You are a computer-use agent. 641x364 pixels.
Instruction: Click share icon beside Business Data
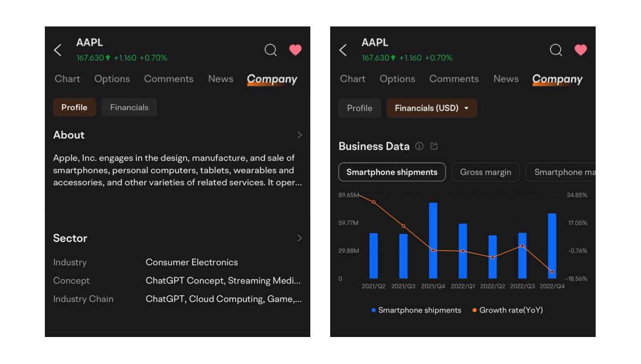(x=434, y=147)
